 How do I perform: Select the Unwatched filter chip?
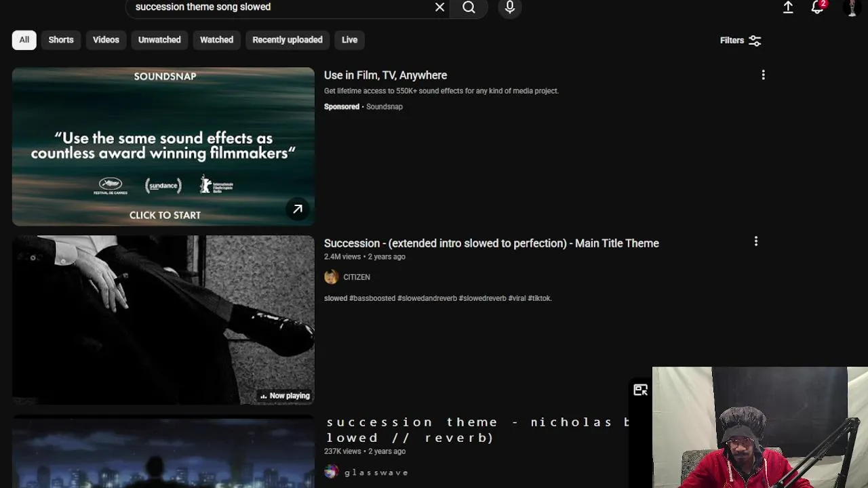159,40
